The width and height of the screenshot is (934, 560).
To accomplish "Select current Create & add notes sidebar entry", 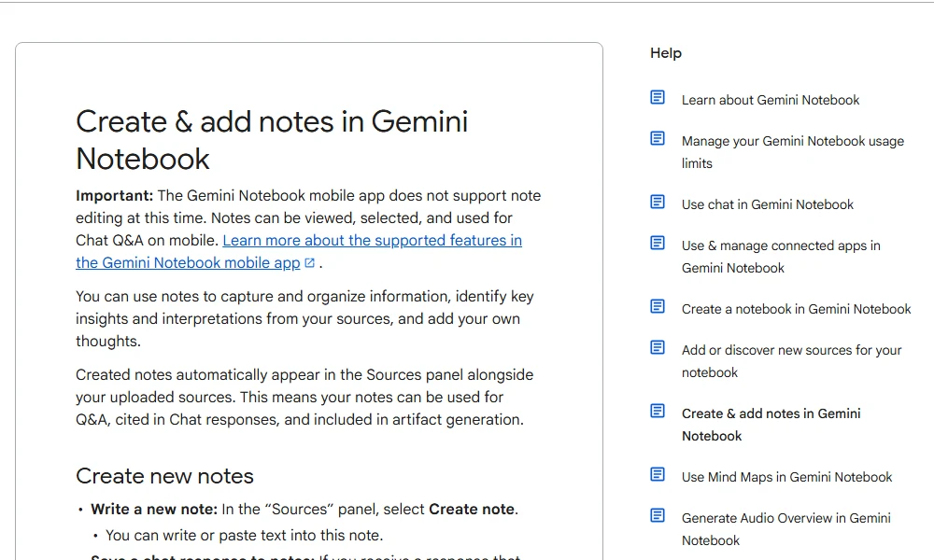I will pos(771,425).
